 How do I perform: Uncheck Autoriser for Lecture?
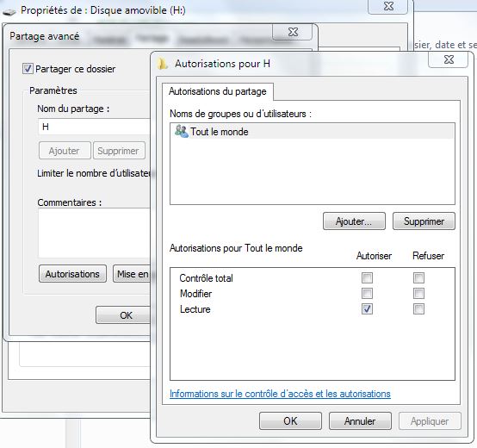coord(367,309)
